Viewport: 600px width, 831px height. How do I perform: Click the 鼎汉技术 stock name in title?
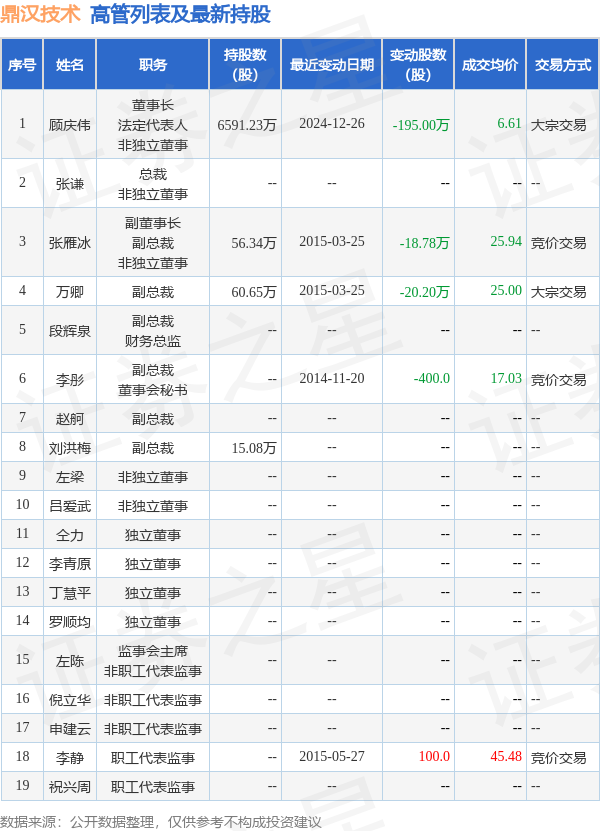41,15
